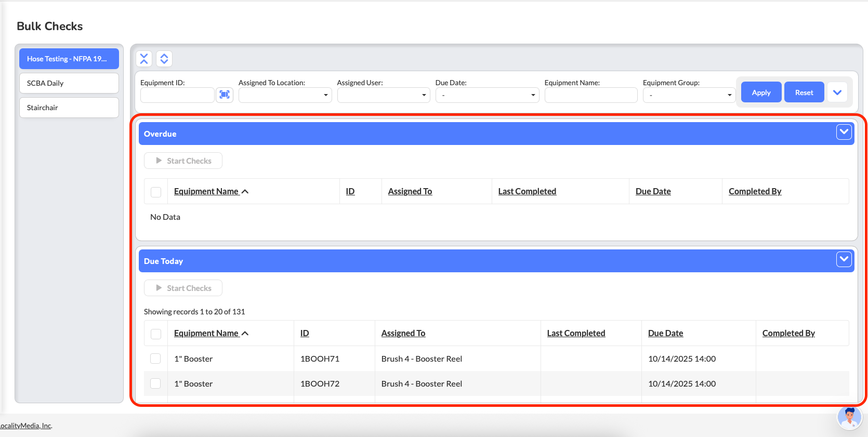The width and height of the screenshot is (868, 437).
Task: Collapse the Due Today section chevron
Action: [844, 259]
